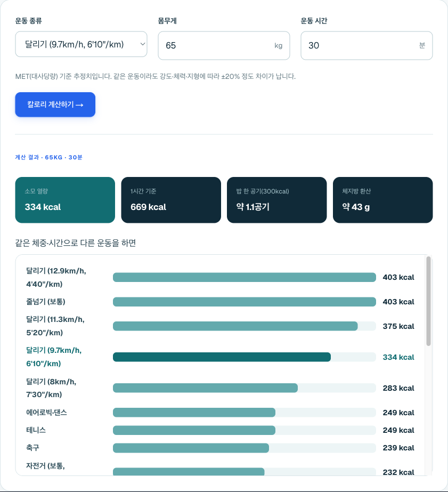Click the 같은 체중·시간으로 다른 운동을 하면 heading
Image resolution: width=448 pixels, height=492 pixels.
click(x=76, y=243)
